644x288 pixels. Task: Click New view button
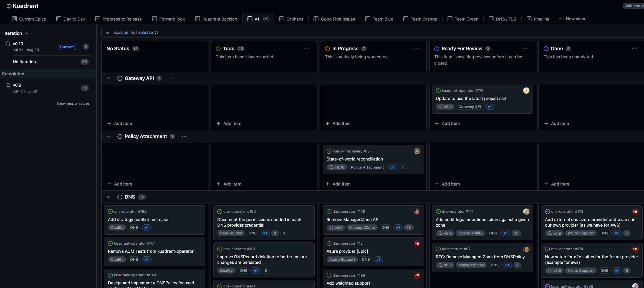pos(572,19)
